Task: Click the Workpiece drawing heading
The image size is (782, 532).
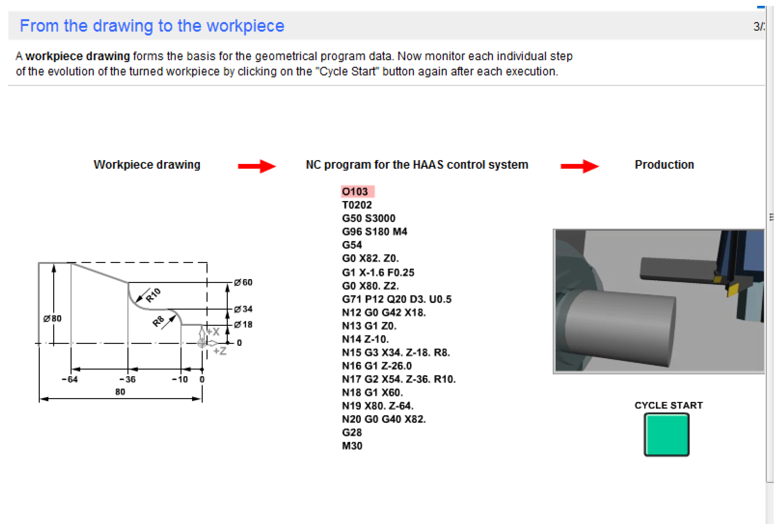Action: coord(147,165)
